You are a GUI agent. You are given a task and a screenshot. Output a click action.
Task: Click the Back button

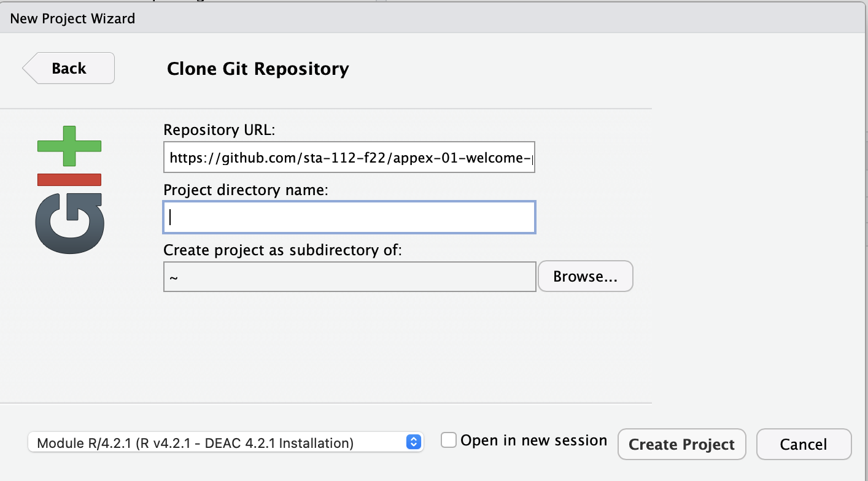(x=69, y=68)
